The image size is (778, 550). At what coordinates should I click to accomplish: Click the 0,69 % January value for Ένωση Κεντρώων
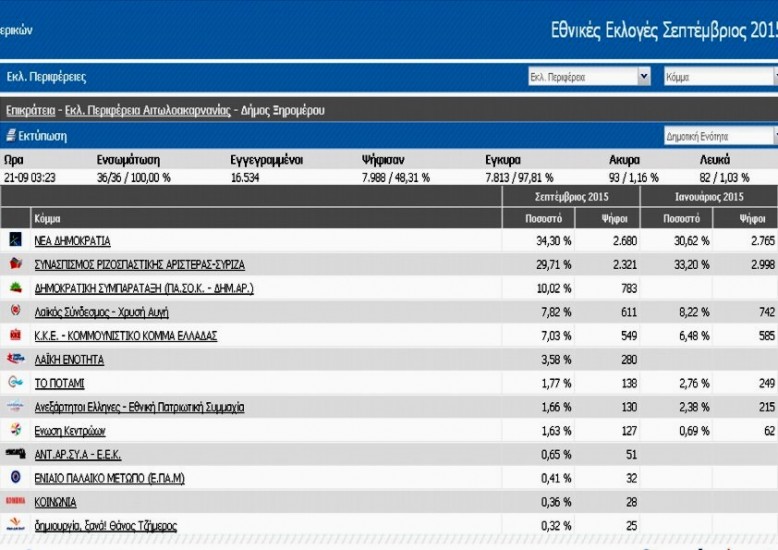[x=694, y=431]
